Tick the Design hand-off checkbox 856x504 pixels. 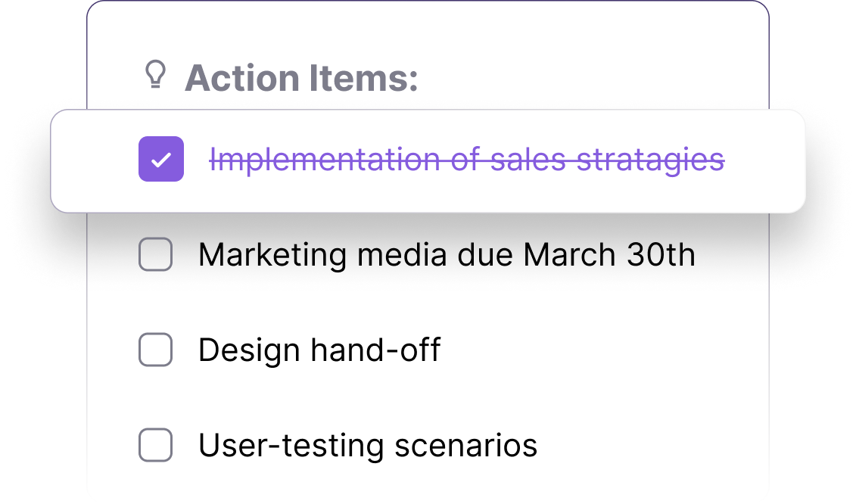156,350
